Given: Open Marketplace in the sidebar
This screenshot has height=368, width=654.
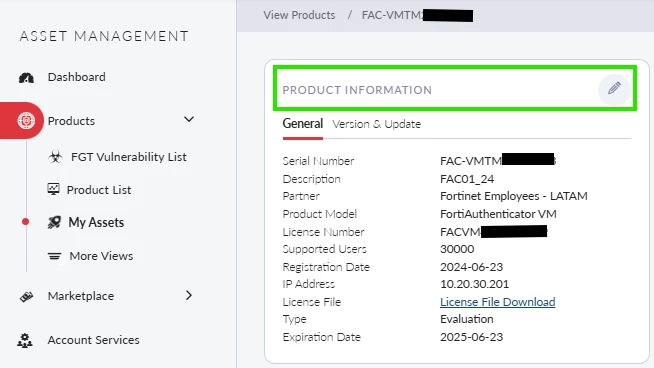Looking at the screenshot, I should pyautogui.click(x=81, y=296).
